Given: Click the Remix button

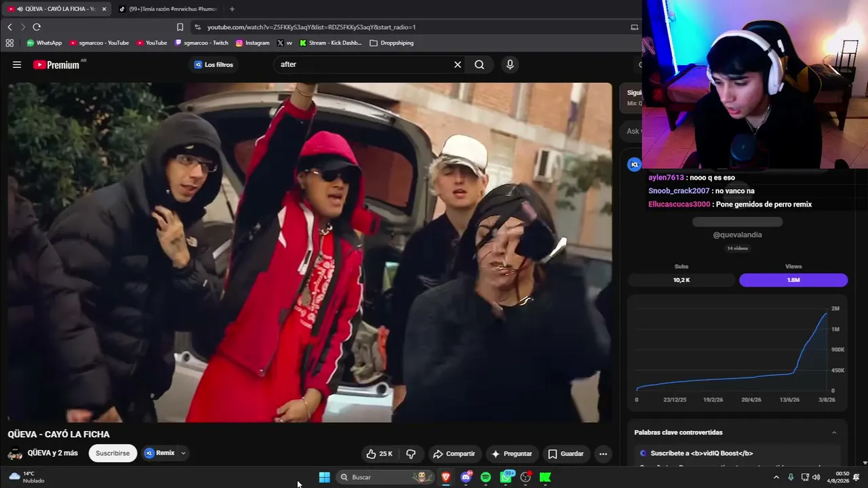Looking at the screenshot, I should click(x=160, y=453).
